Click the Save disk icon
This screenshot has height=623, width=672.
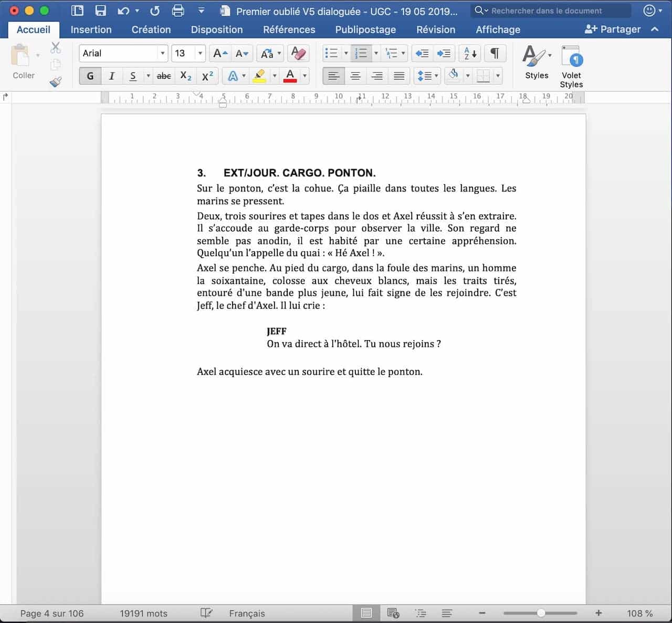tap(100, 10)
